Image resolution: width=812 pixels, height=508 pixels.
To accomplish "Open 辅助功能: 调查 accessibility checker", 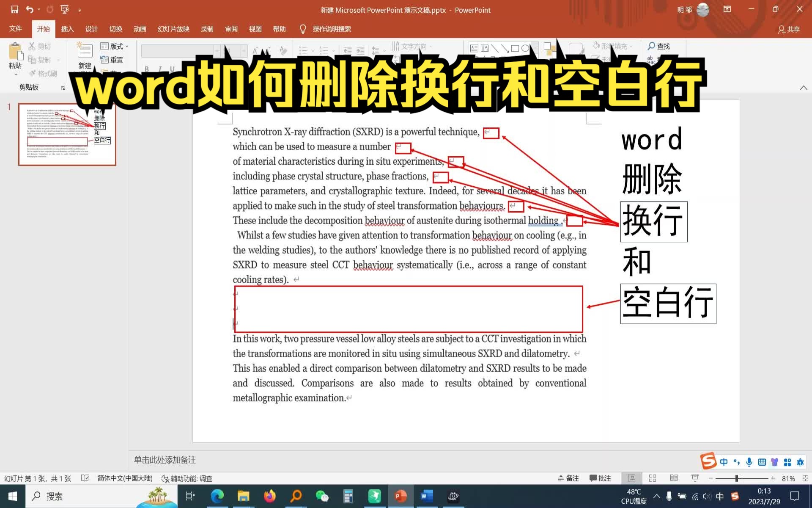I will coord(187,478).
